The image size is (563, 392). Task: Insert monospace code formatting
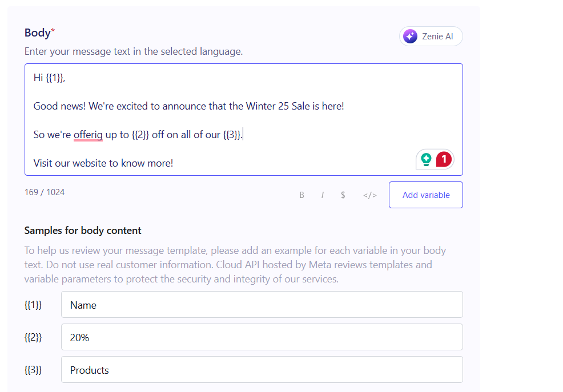pos(370,195)
